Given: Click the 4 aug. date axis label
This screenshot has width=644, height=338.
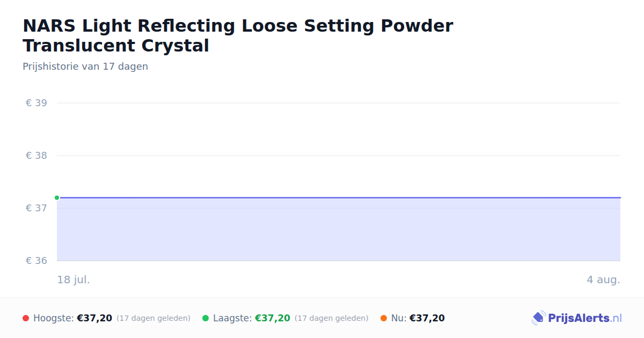Looking at the screenshot, I should coord(603,280).
